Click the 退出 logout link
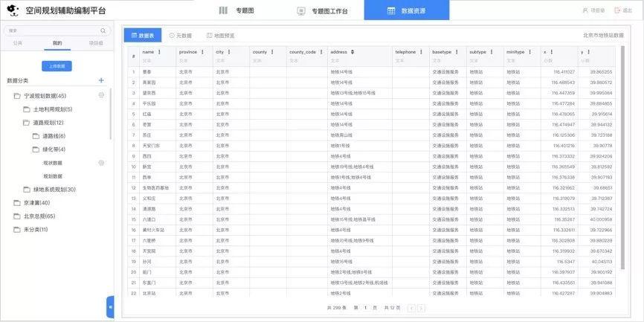This screenshot has width=644, height=322. [x=623, y=10]
